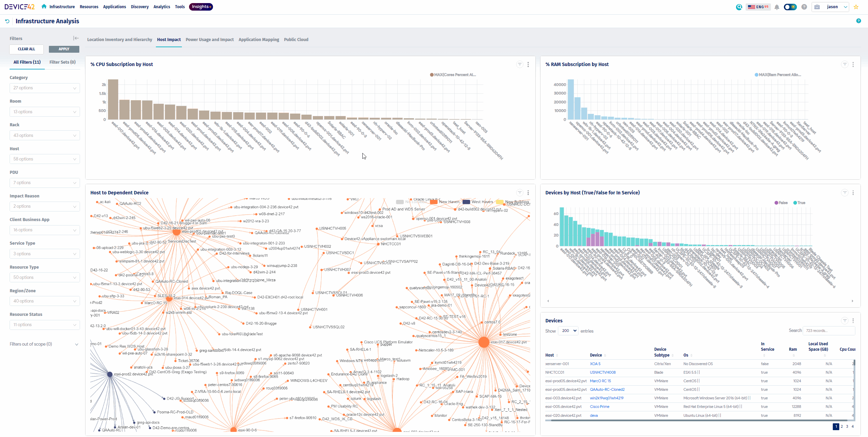Open the Discovery menu

point(139,7)
